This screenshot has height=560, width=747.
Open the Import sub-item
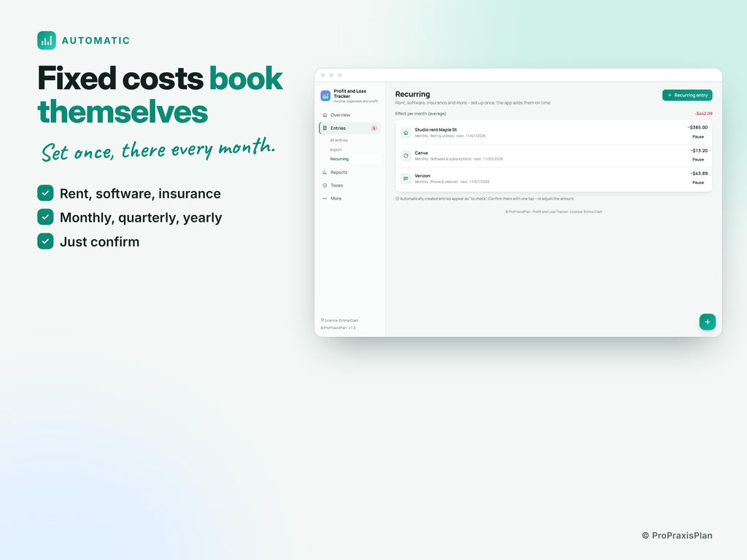point(336,149)
